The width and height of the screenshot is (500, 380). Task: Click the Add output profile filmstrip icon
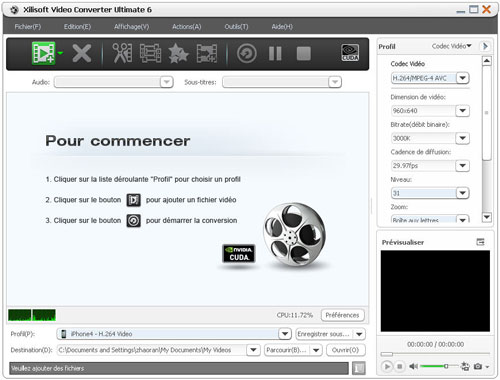pos(207,53)
